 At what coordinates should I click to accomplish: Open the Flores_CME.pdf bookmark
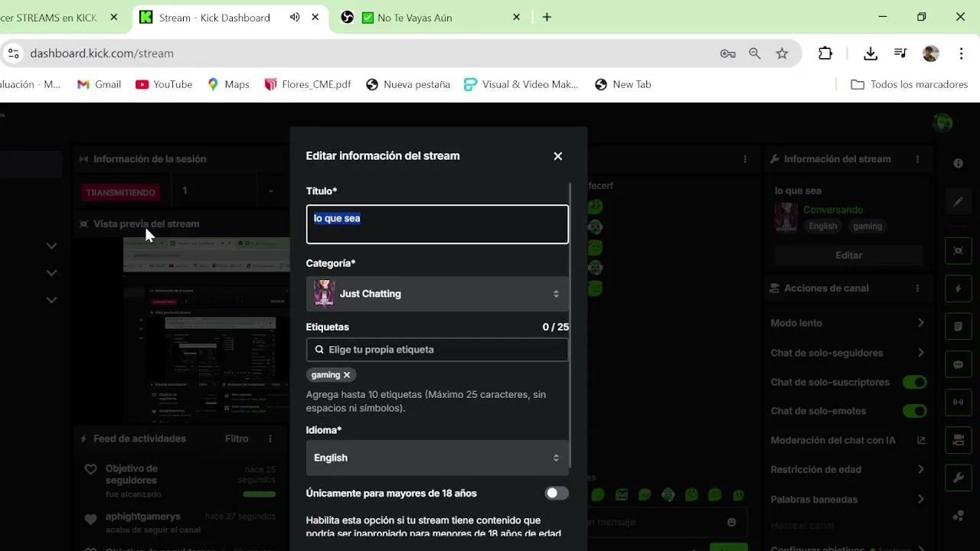(x=307, y=84)
